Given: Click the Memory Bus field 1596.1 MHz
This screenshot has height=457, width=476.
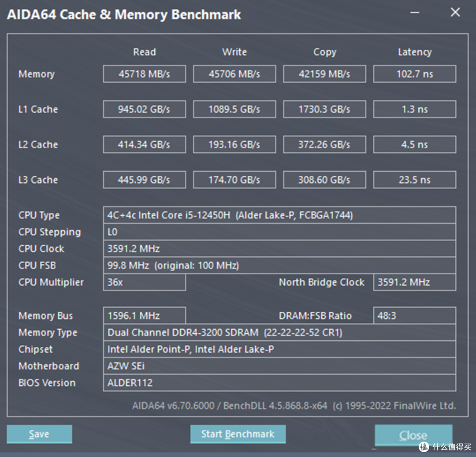Looking at the screenshot, I should (145, 316).
